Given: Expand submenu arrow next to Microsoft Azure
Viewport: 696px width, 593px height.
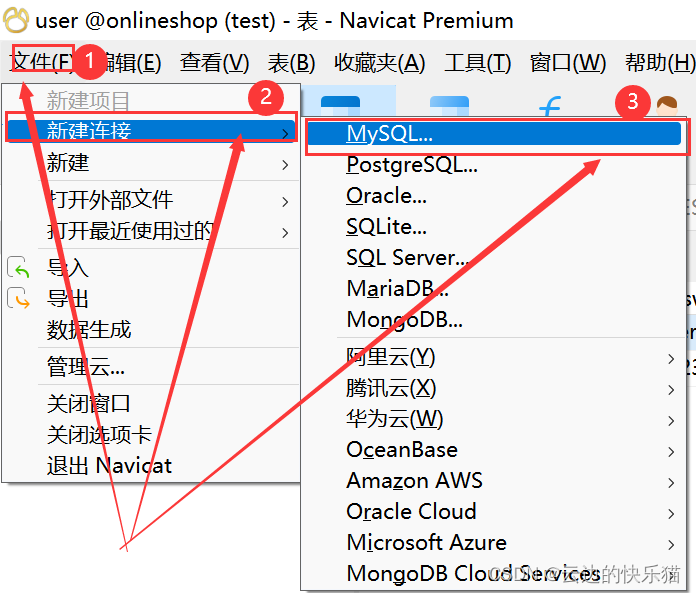Looking at the screenshot, I should 672,544.
